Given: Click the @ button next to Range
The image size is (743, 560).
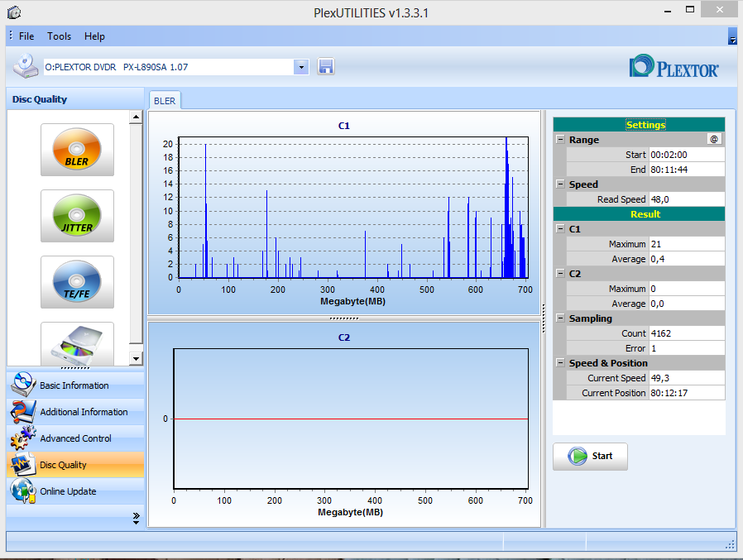Looking at the screenshot, I should pos(713,140).
